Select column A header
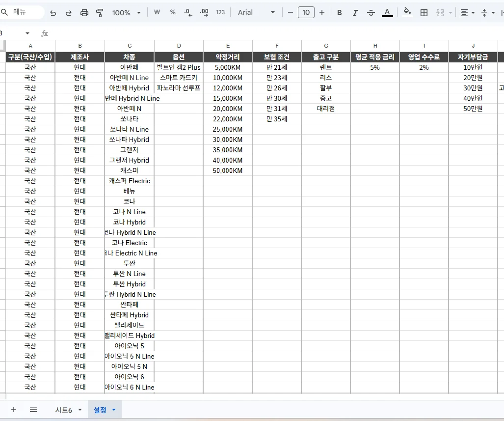The height and width of the screenshot is (421, 504). tap(30, 46)
